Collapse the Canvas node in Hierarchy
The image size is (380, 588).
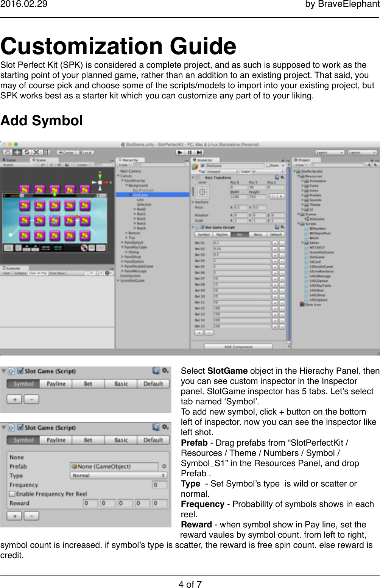(x=118, y=176)
